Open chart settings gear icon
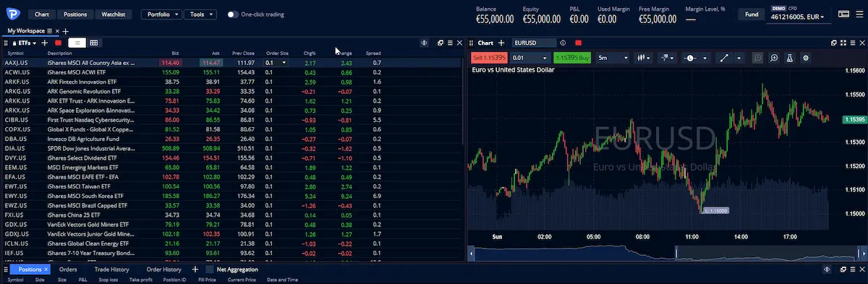Image resolution: width=868 pixels, height=284 pixels. [x=806, y=58]
